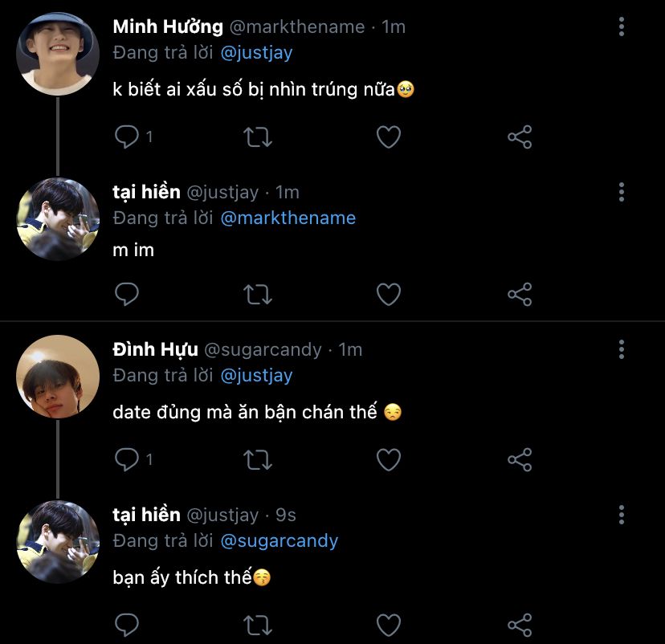Screen dimensions: 665x644
Task: Retweet the 'bạn ấy thích thế' reply
Action: coord(257,624)
